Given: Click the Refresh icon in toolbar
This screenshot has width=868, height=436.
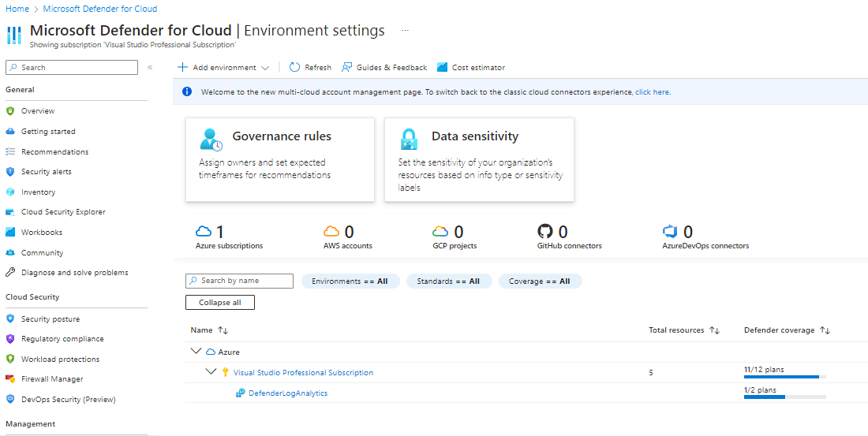Looking at the screenshot, I should click(x=294, y=68).
